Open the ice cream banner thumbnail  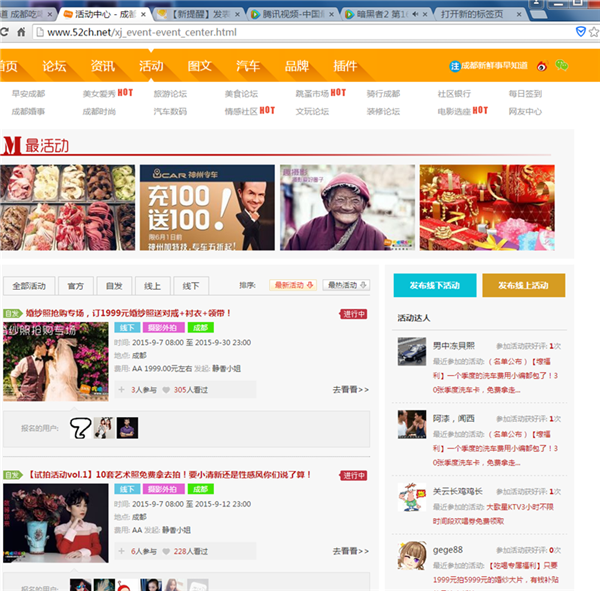point(67,207)
